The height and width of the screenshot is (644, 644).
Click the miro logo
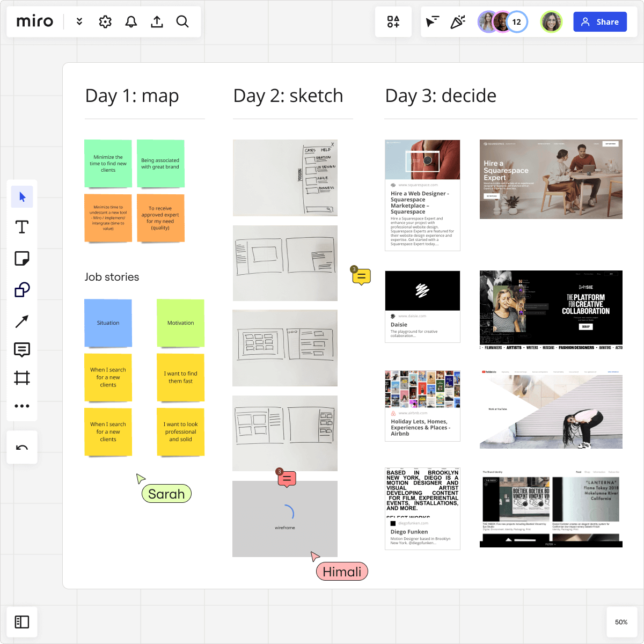35,21
